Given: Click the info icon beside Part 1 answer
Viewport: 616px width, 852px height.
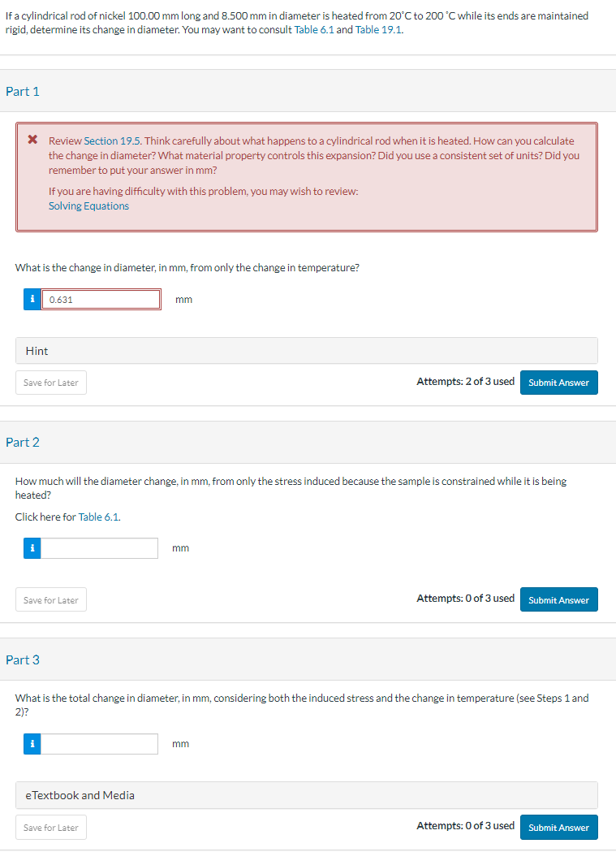Looking at the screenshot, I should (32, 300).
